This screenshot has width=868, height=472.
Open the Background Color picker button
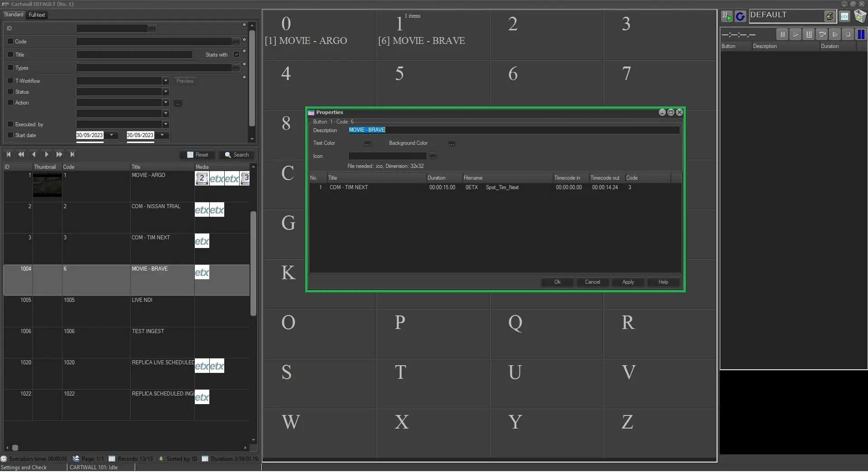[451, 143]
